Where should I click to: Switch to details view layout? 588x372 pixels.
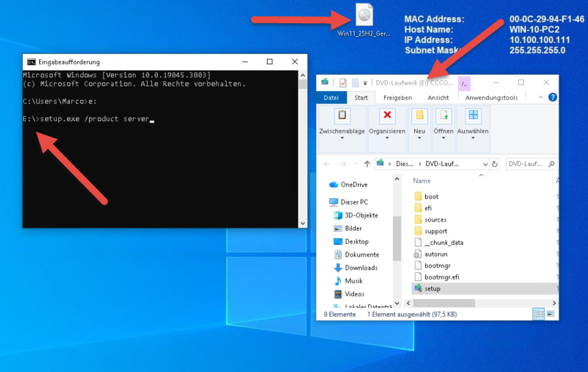tap(538, 314)
